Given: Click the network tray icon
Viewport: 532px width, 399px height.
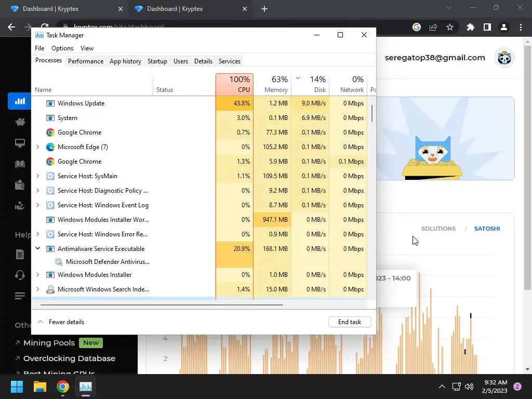Looking at the screenshot, I should [456, 387].
